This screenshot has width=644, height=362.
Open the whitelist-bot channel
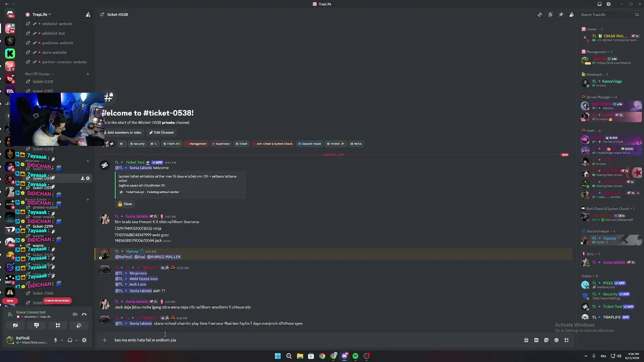click(x=53, y=33)
